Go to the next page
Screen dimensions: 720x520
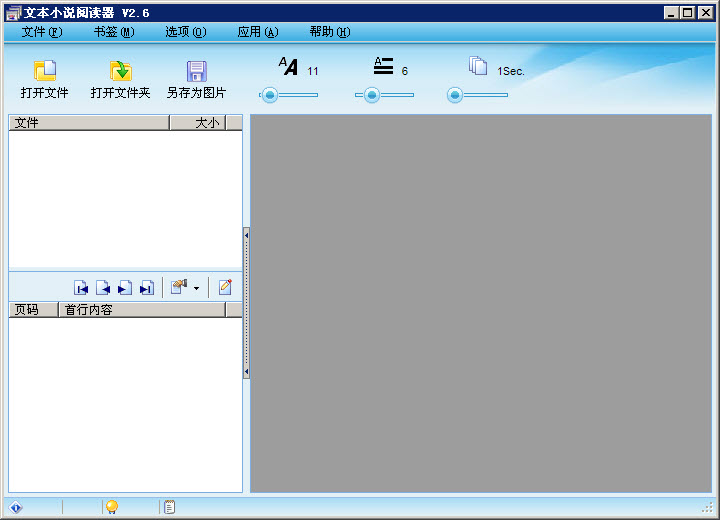tap(125, 288)
